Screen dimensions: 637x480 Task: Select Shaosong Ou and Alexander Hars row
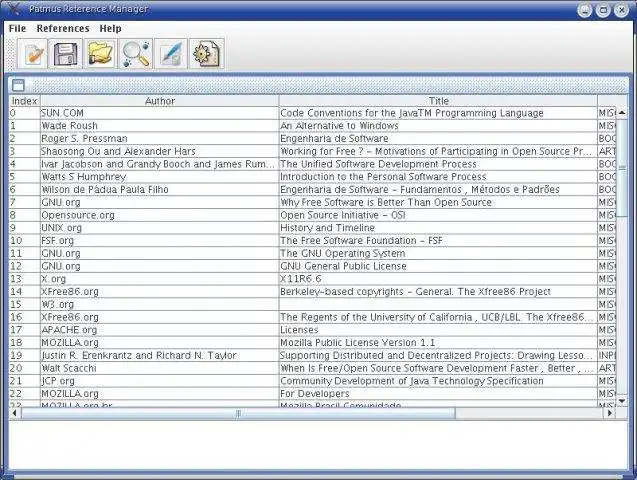[x=160, y=151]
